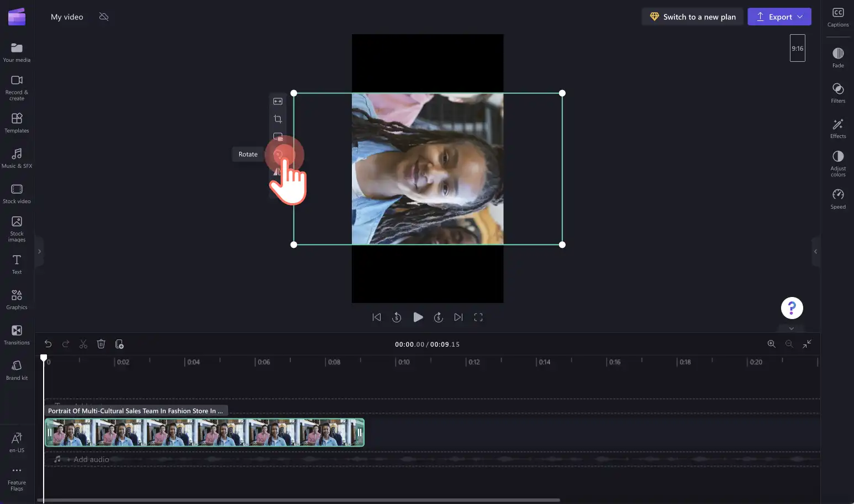Open Stock images library
This screenshot has height=504, width=854.
pyautogui.click(x=17, y=229)
